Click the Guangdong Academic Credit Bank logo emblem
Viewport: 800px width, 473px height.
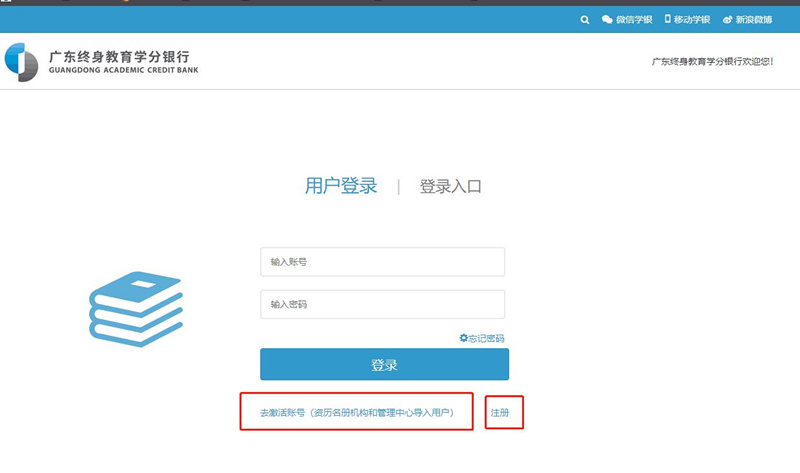coord(21,62)
